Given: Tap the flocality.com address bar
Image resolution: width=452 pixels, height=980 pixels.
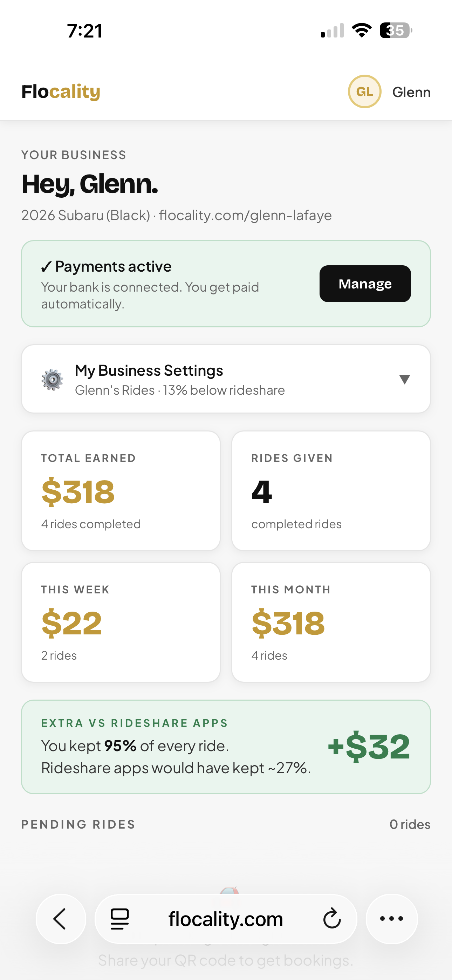Looking at the screenshot, I should pos(226,919).
